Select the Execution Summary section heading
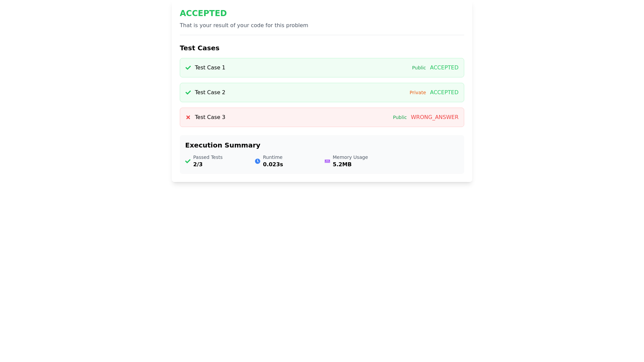Image resolution: width=644 pixels, height=362 pixels. coord(222,145)
